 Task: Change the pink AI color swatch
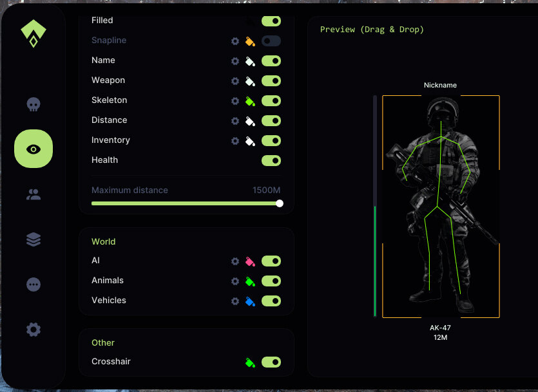coord(251,261)
